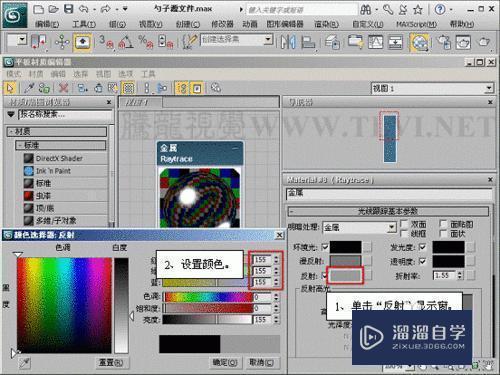Image resolution: width=500 pixels, height=375 pixels.
Task: Toggle the 透明度 checkbox
Action: click(x=423, y=261)
